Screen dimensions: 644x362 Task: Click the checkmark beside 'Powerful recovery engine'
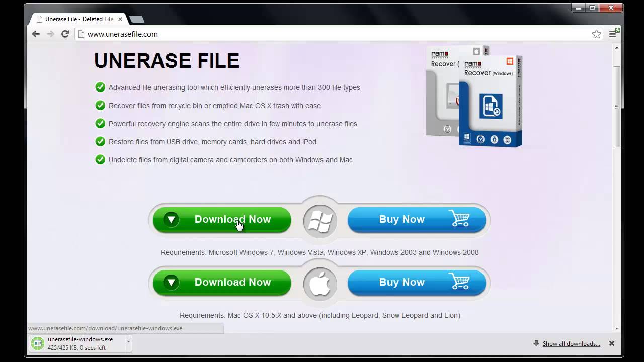100,123
